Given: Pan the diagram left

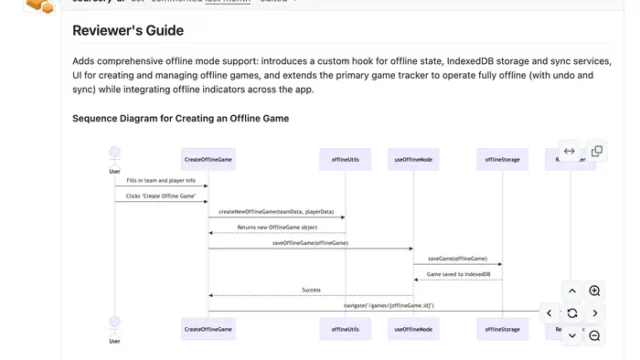Looking at the screenshot, I should [x=549, y=313].
